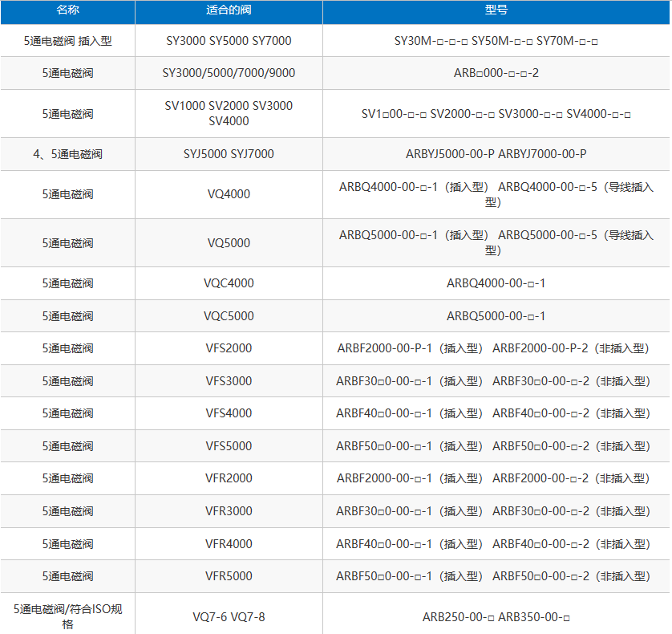672x634 pixels.
Task: Select the 5通电磁阀 name cell in VQC5000 row
Action: pyautogui.click(x=67, y=316)
